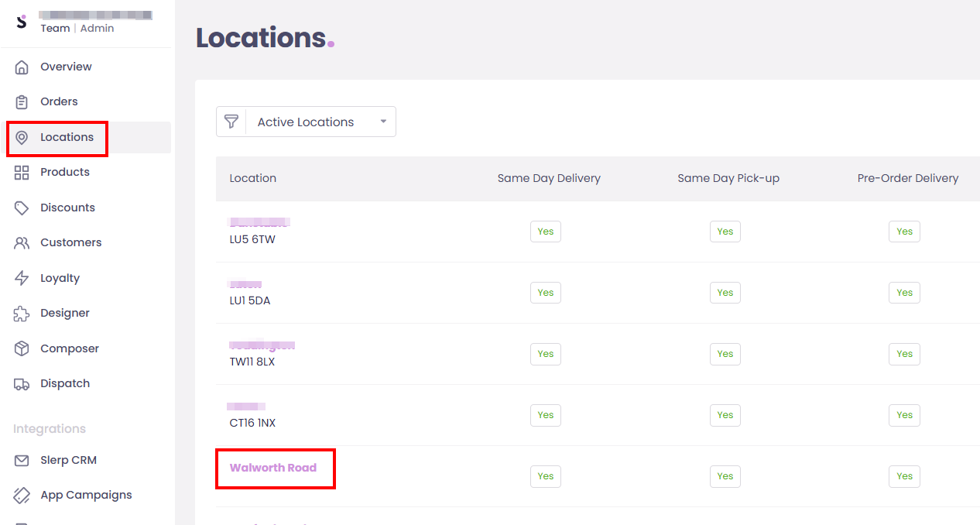Select App Campaigns in the sidebar
This screenshot has width=980, height=525.
point(86,495)
